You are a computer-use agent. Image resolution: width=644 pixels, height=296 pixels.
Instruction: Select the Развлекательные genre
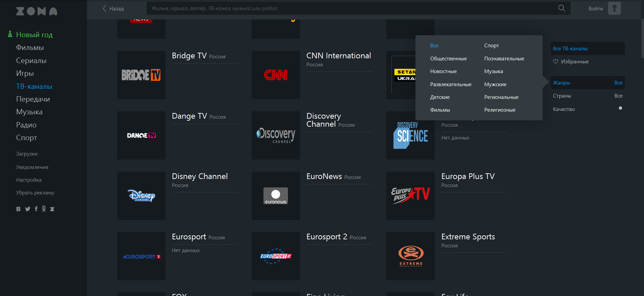[x=451, y=84]
